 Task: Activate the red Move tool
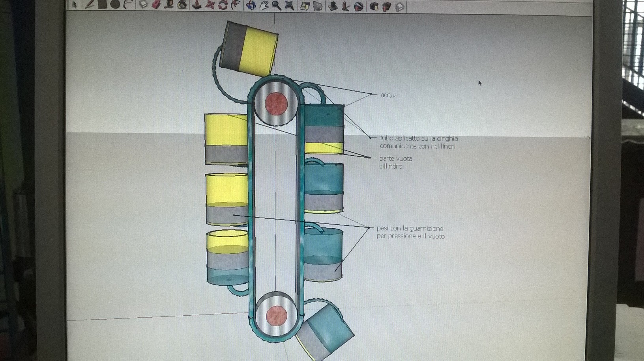[210, 5]
